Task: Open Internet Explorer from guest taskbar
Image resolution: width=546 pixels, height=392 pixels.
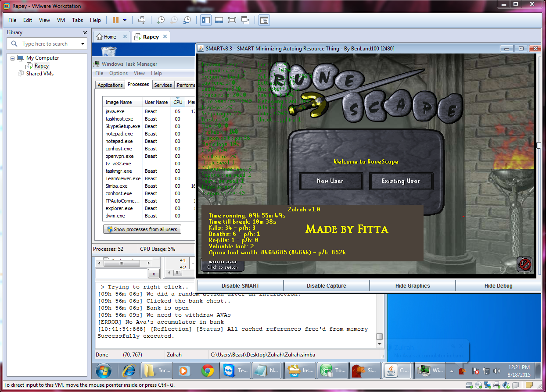Action: 129,371
